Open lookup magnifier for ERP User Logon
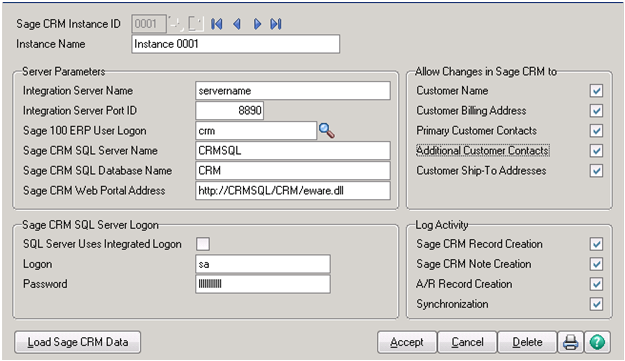625x361 pixels. click(x=326, y=130)
